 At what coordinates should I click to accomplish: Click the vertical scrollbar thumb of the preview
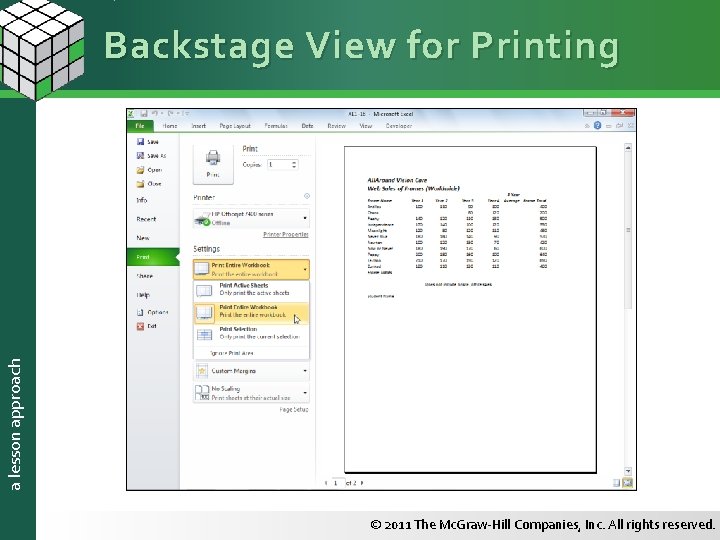pyautogui.click(x=628, y=230)
